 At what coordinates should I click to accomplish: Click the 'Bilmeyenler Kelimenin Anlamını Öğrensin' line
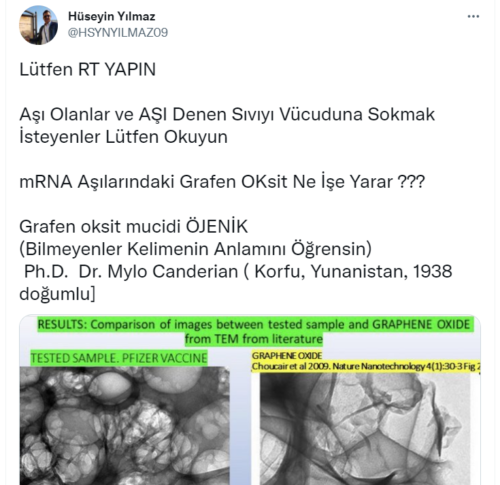195,249
